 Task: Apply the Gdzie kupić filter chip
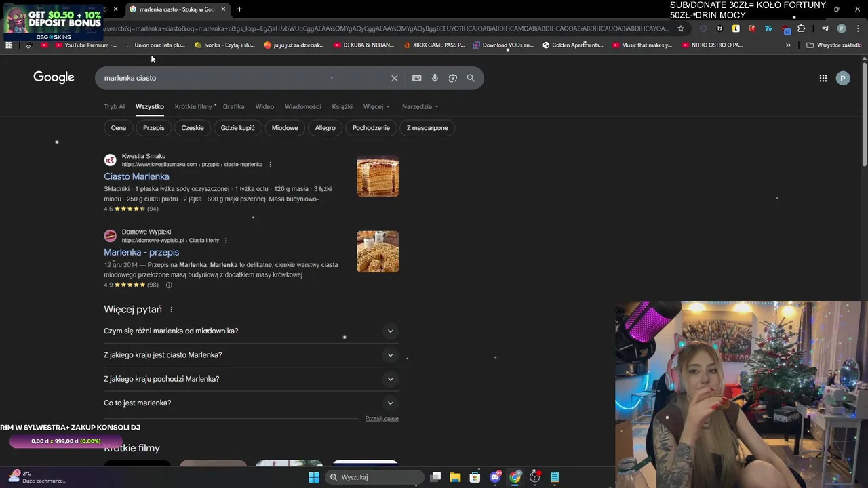238,128
